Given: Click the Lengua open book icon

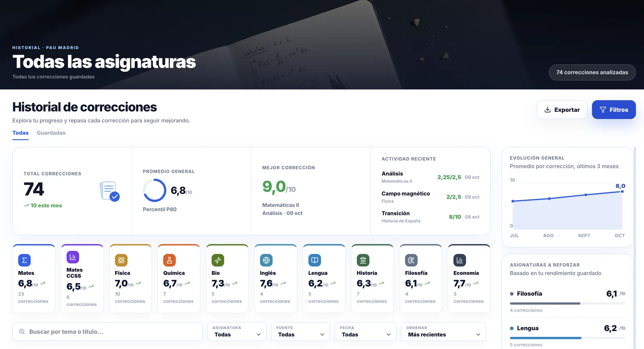Looking at the screenshot, I should pyautogui.click(x=315, y=260).
